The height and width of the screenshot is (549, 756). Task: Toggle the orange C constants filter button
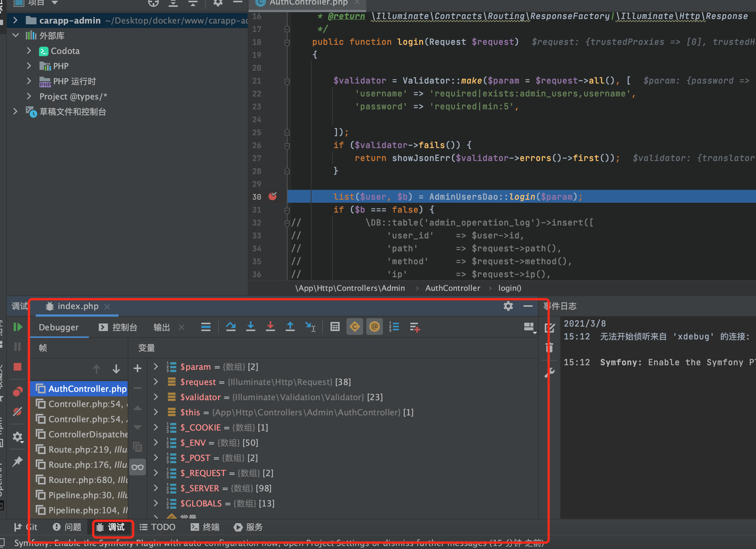(x=354, y=327)
